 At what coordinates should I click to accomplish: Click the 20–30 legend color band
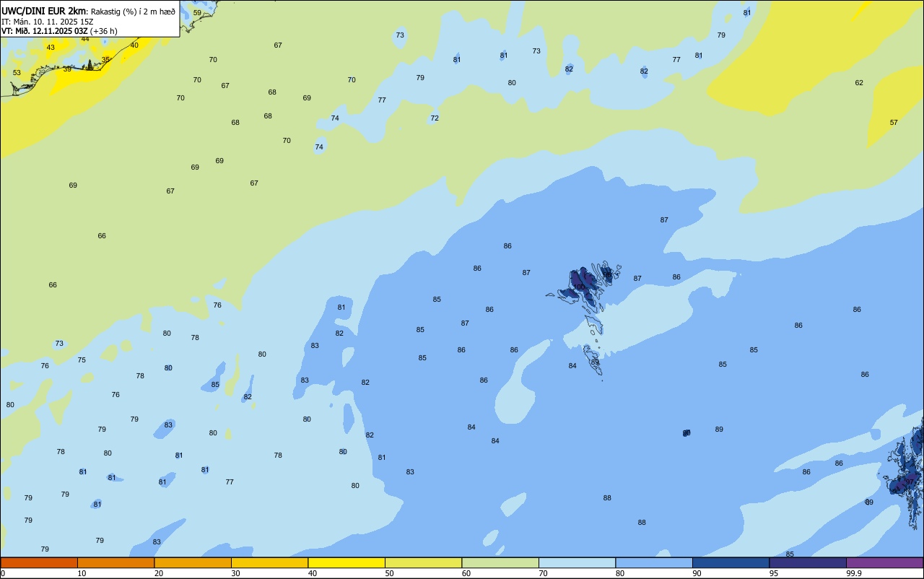pos(193,562)
